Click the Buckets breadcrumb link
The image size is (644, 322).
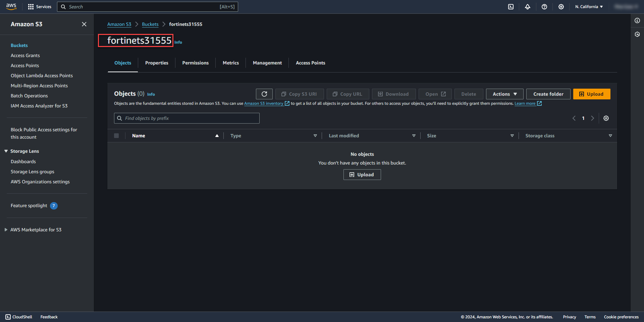[150, 24]
